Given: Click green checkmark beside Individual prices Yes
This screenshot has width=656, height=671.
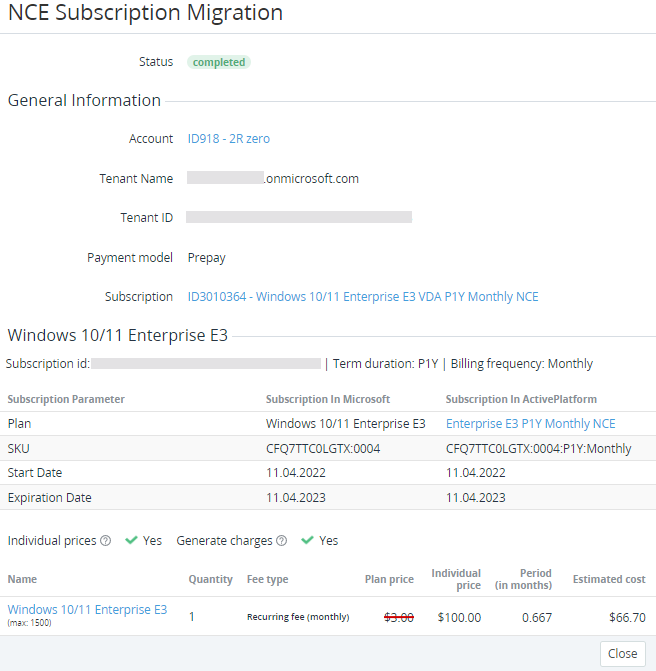Looking at the screenshot, I should coord(131,540).
